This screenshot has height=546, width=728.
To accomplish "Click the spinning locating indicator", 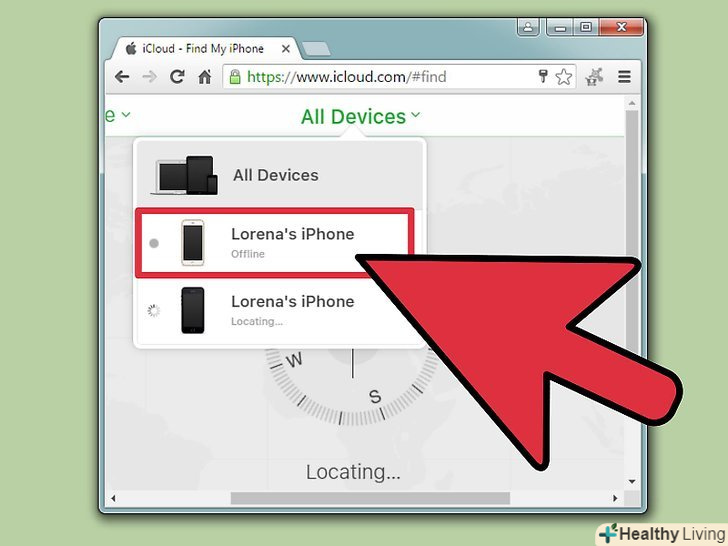I will click(x=154, y=311).
